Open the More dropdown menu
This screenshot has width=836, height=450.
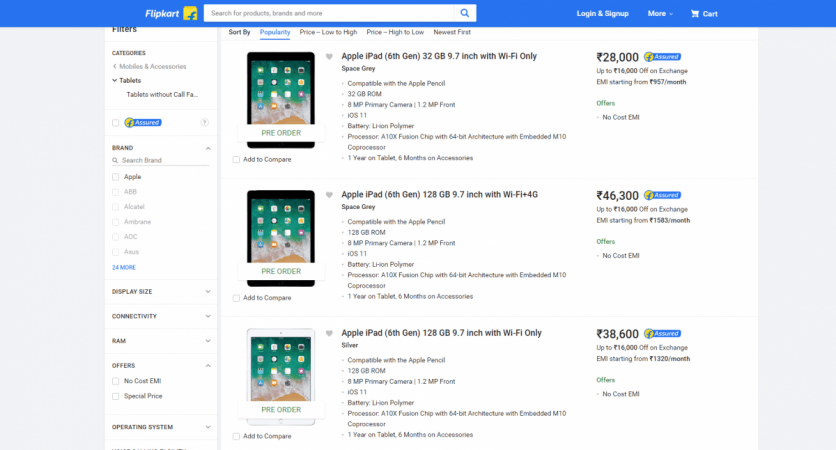(x=660, y=14)
